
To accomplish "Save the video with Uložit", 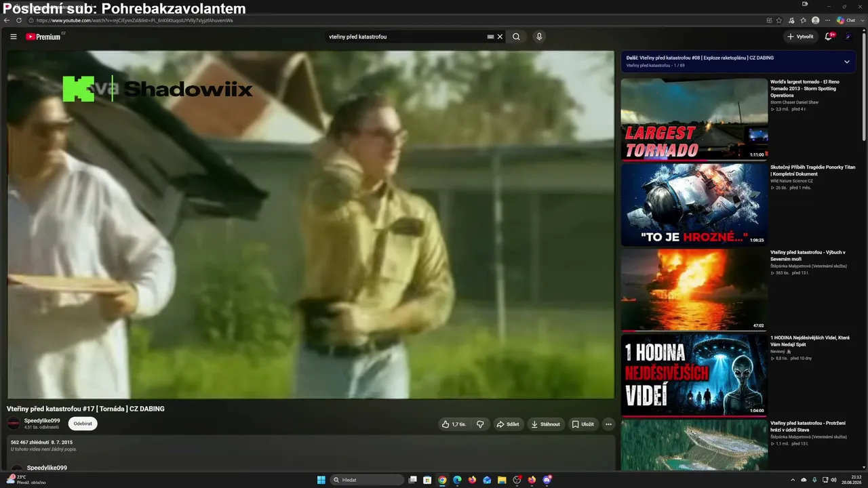I will point(583,424).
